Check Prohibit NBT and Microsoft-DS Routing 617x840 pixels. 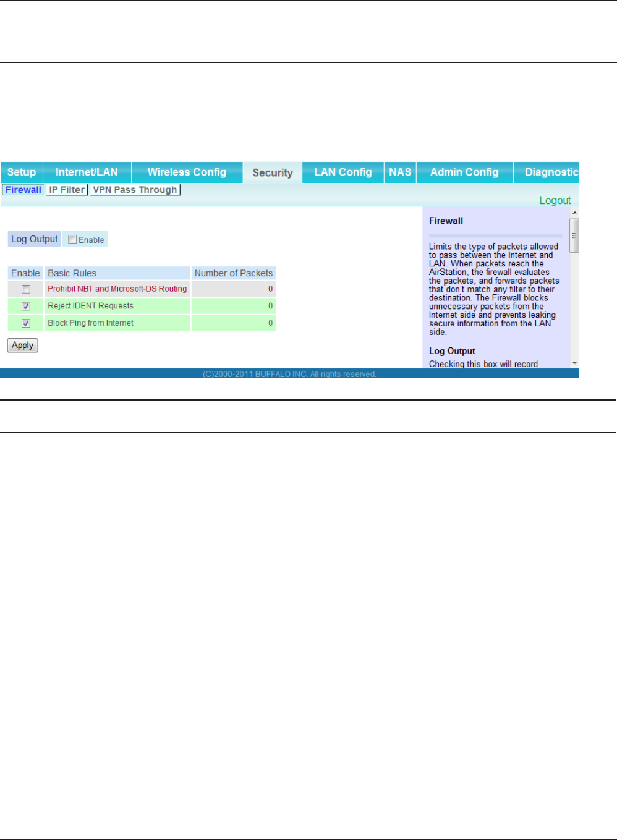(x=26, y=289)
